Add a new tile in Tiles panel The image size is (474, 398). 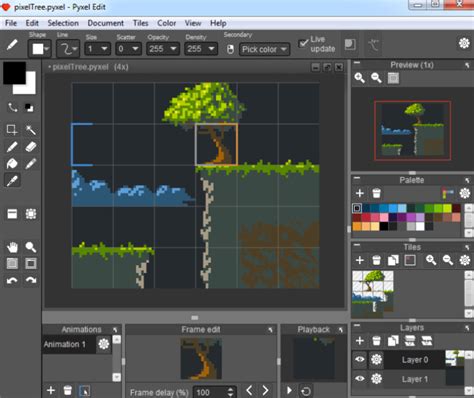360,260
